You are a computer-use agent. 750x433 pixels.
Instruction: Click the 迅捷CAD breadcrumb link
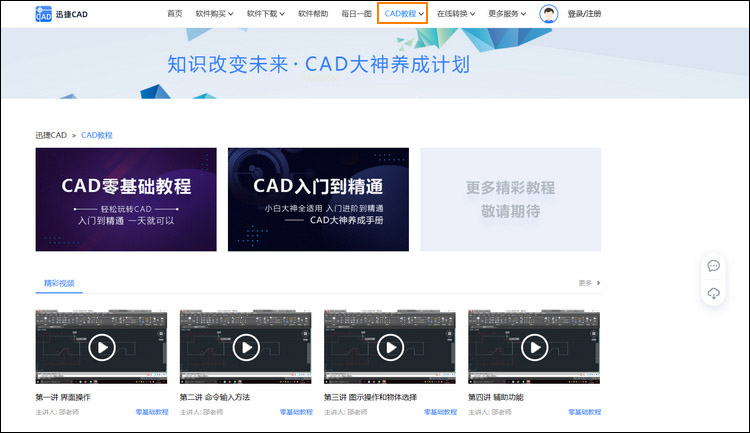click(x=51, y=135)
